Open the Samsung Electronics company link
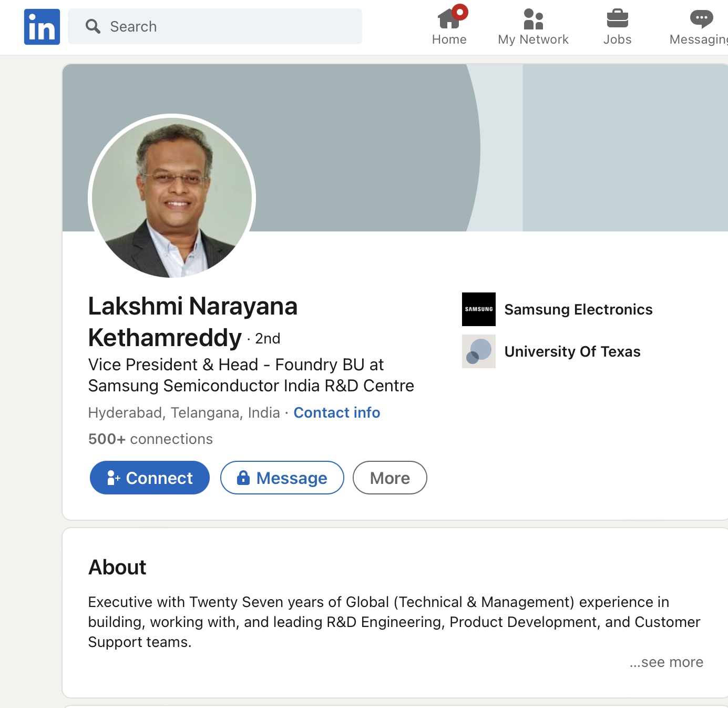Screen dimensions: 728x708 (x=578, y=309)
